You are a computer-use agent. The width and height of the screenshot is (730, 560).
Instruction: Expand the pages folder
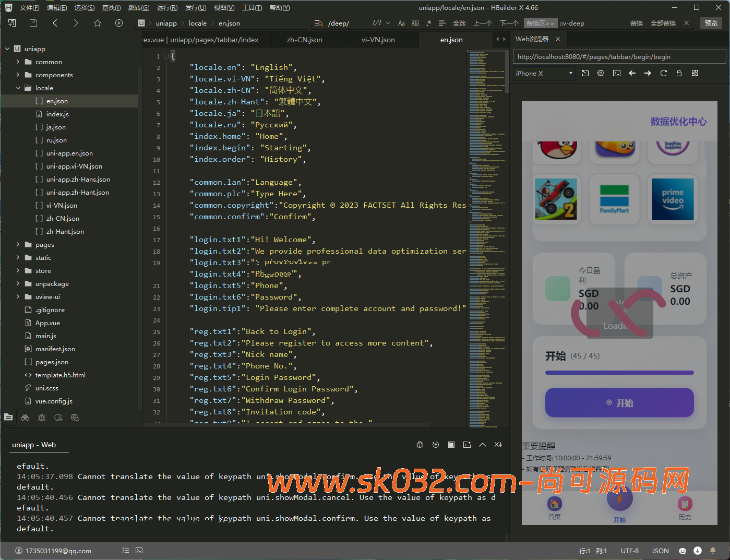coord(18,245)
